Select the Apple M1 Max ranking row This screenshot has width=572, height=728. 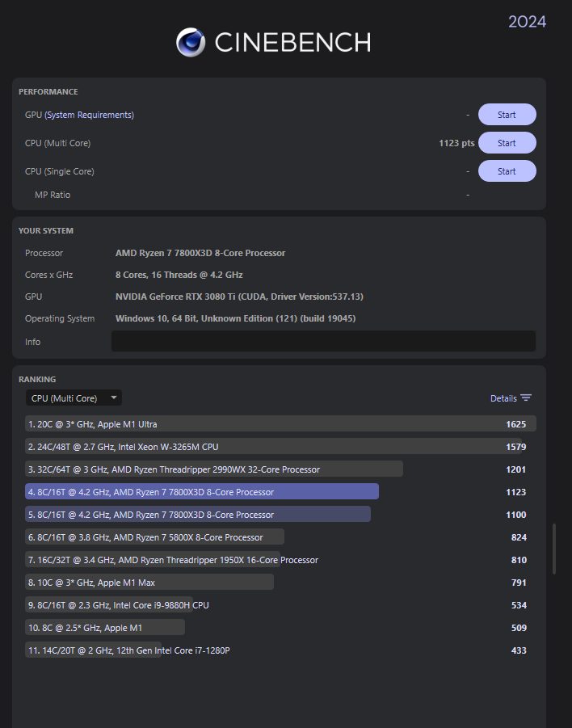(x=149, y=583)
